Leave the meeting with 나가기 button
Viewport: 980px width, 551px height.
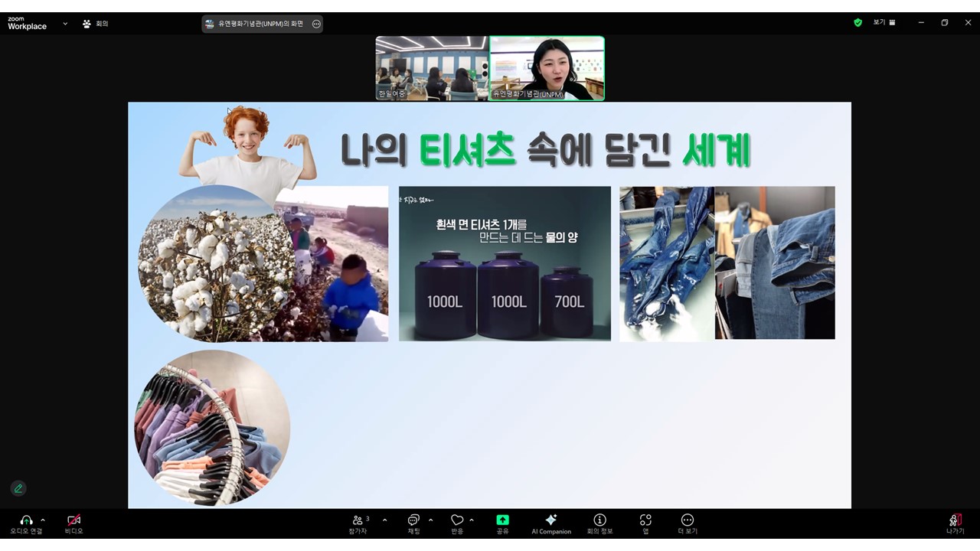click(955, 522)
